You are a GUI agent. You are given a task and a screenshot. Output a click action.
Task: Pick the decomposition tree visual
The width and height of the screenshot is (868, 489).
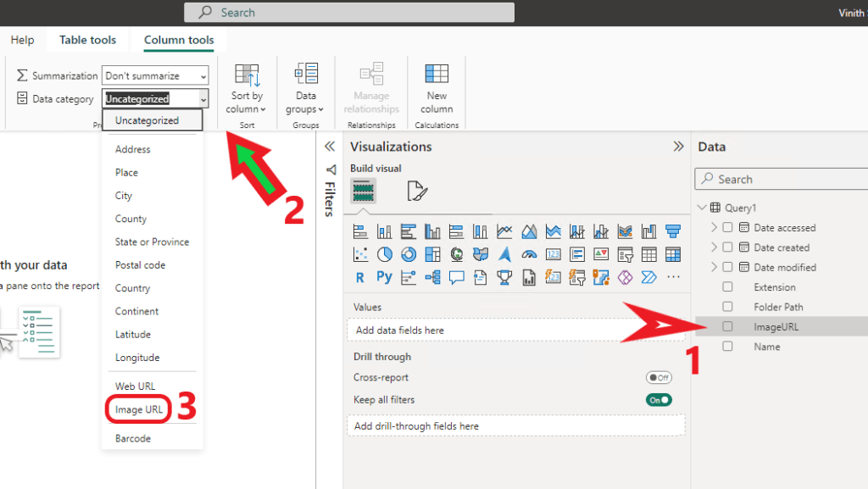[433, 277]
